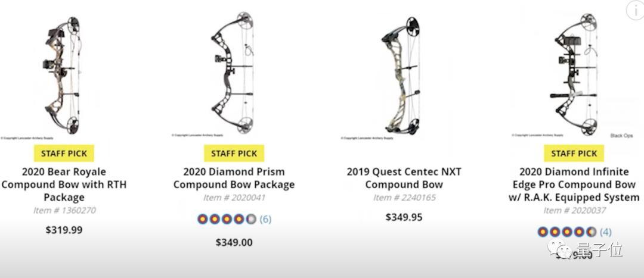Click the star rating targets for Infinite Edge Pro
Viewport: 644px width, 278px height.
[x=566, y=232]
